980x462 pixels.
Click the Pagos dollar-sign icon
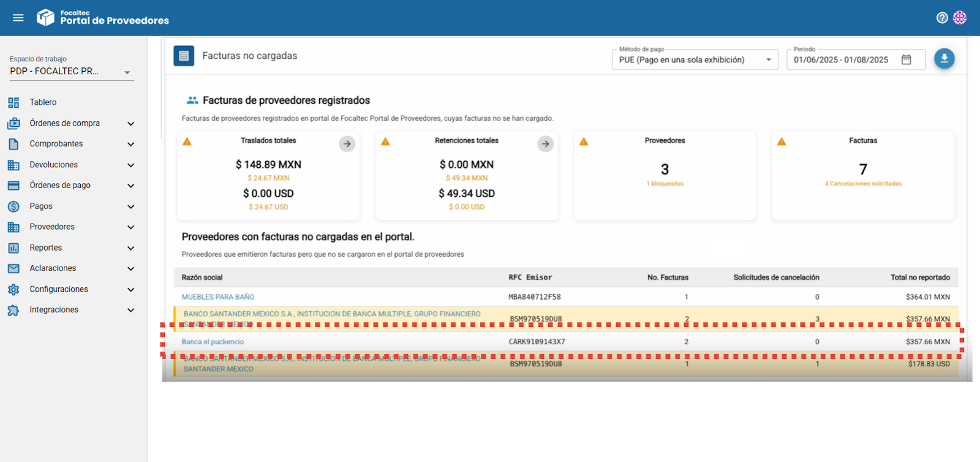tap(13, 206)
